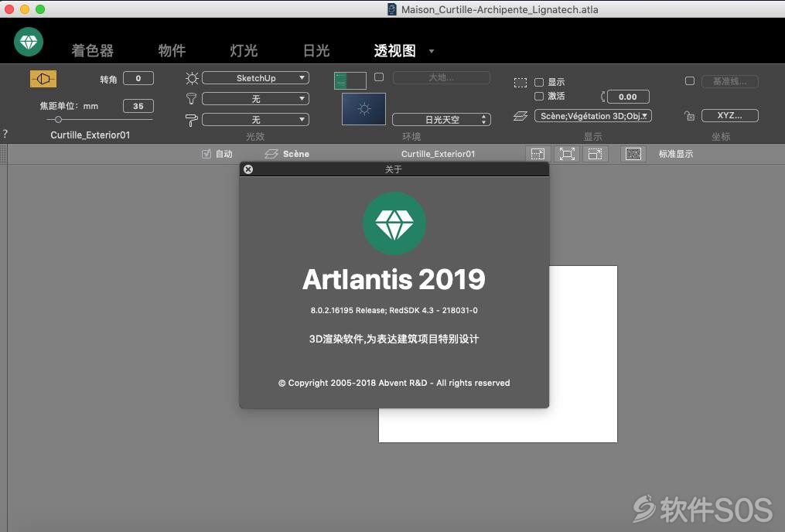
Task: Open the third 无 paint roller dropdown
Action: pyautogui.click(x=255, y=120)
